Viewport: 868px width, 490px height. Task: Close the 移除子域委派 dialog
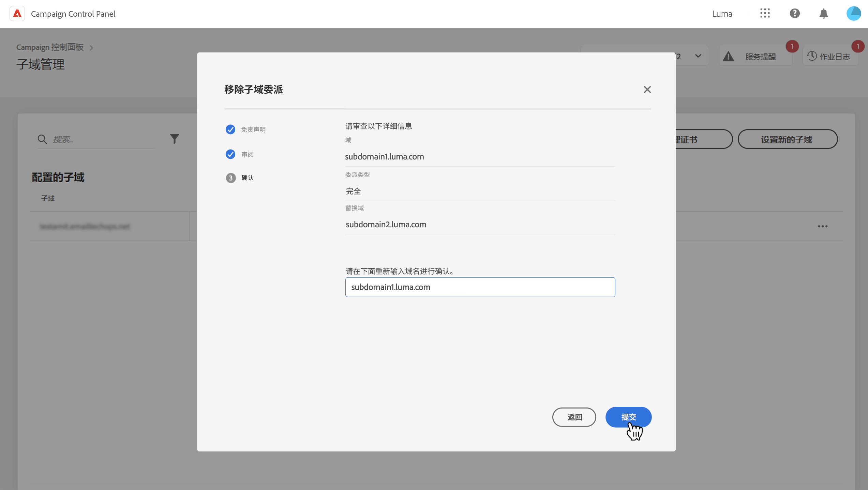tap(647, 90)
